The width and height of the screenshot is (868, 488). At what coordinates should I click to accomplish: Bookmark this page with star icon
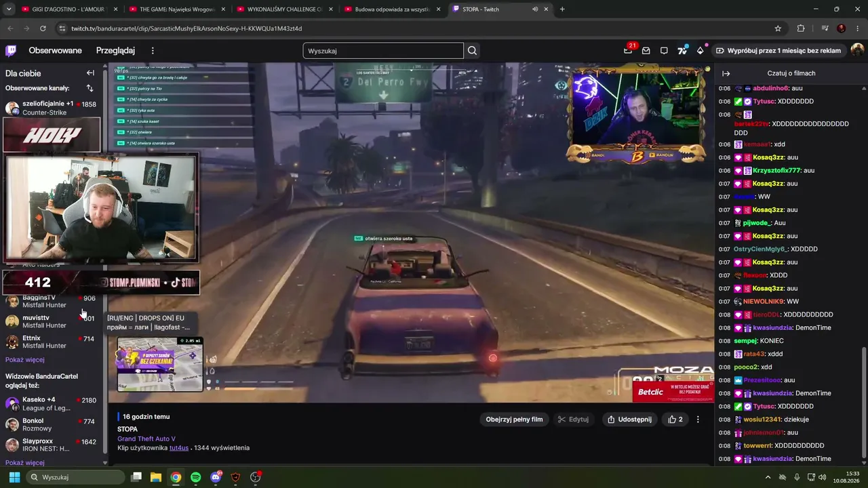point(778,28)
